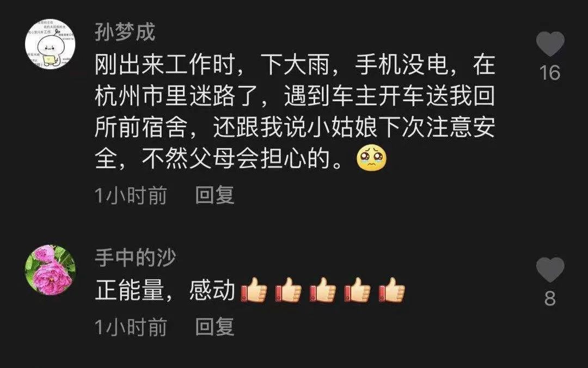Click the username 手中的沙

coord(136,257)
